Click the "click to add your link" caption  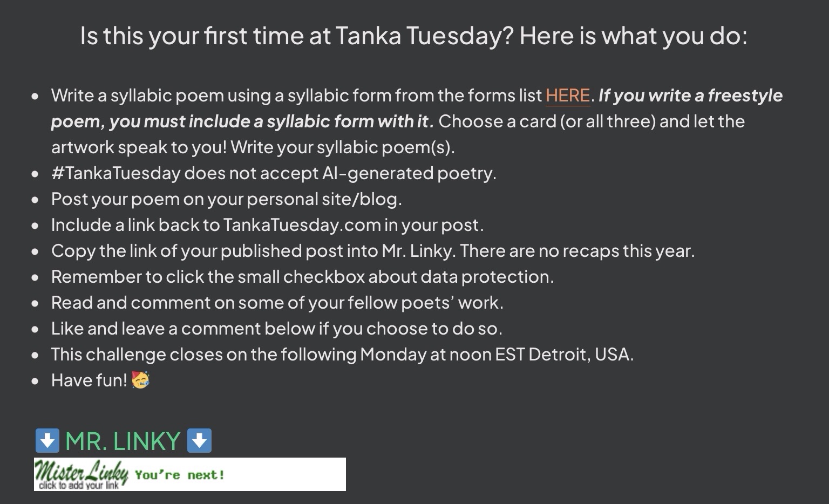79,486
